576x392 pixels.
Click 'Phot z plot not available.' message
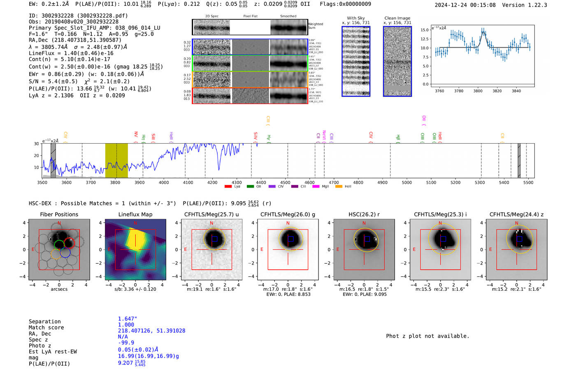point(427,336)
